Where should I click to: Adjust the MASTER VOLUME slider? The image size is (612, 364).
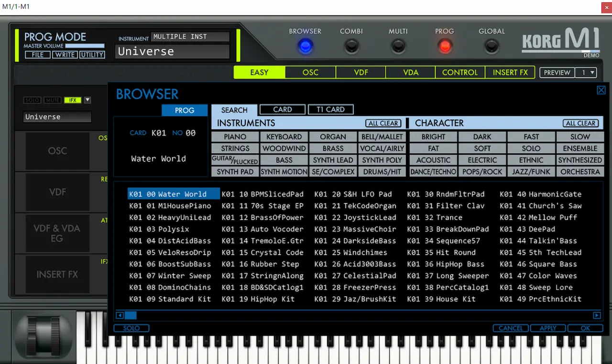point(85,46)
